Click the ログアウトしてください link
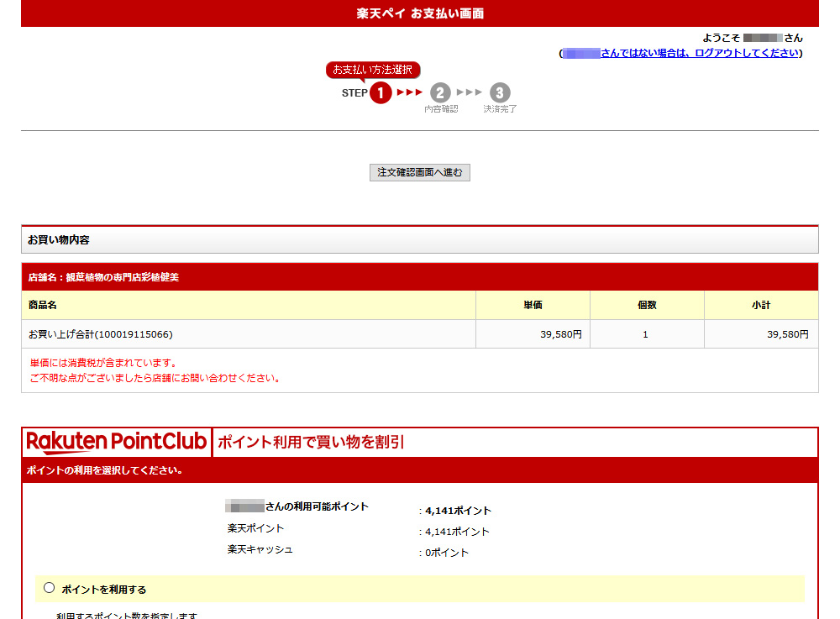Viewport: 840px width, 619px height. tap(700, 53)
